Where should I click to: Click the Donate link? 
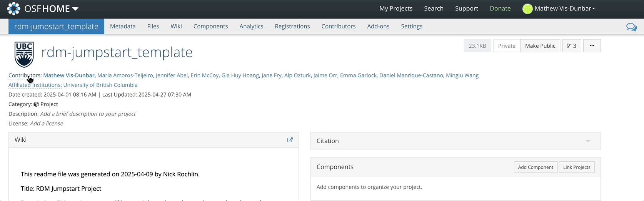click(x=500, y=8)
